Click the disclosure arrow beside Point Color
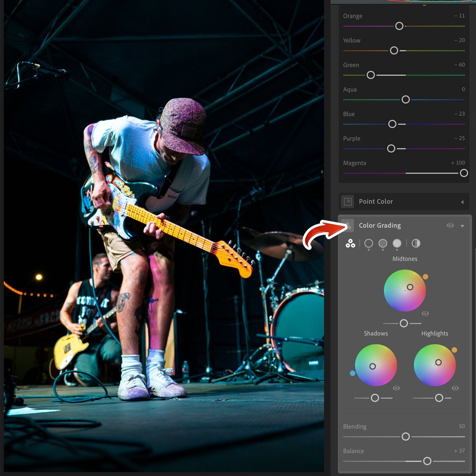This screenshot has height=476, width=476. click(462, 201)
